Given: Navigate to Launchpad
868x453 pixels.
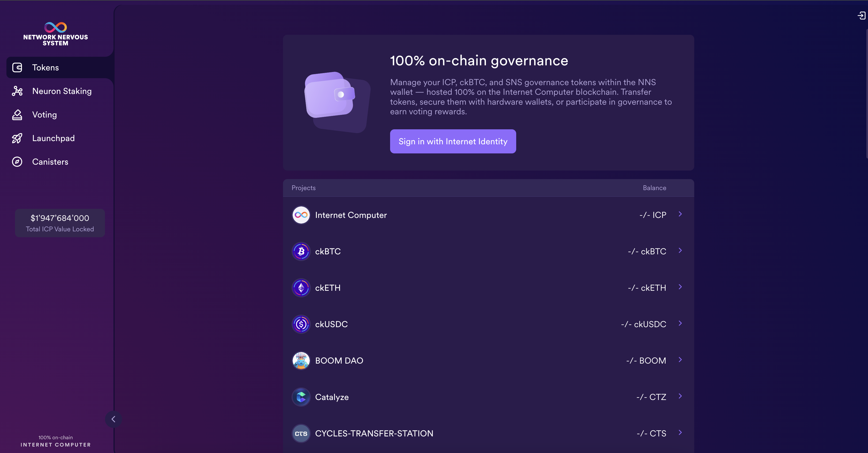Looking at the screenshot, I should tap(53, 138).
